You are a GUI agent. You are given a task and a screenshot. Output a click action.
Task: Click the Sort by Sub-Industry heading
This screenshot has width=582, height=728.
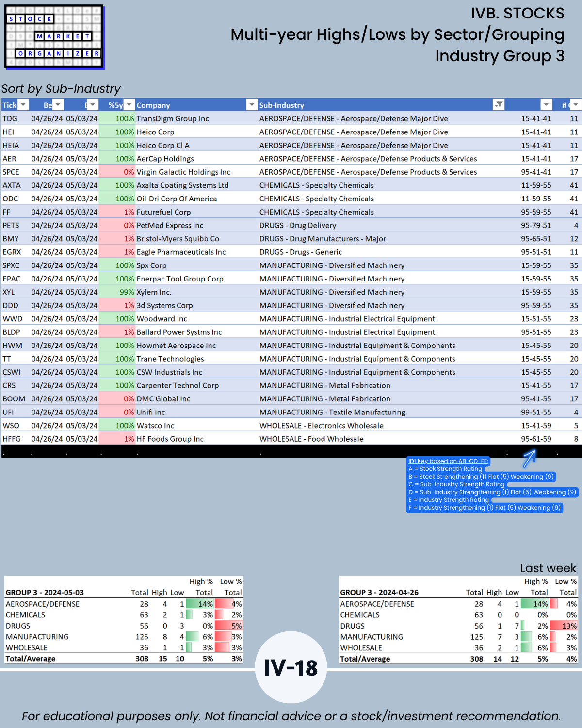61,89
